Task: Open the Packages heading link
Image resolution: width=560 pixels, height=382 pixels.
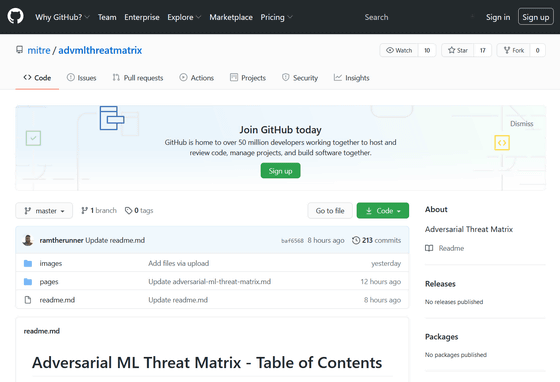Action: (441, 337)
